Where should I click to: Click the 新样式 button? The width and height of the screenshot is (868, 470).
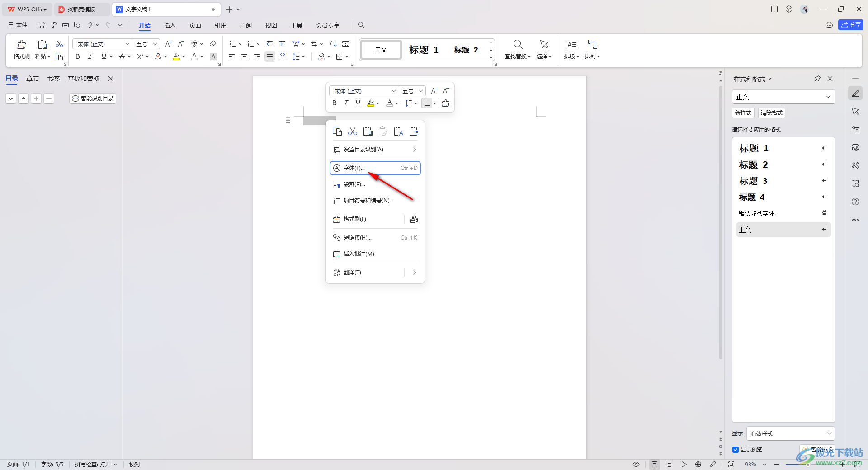[743, 113]
